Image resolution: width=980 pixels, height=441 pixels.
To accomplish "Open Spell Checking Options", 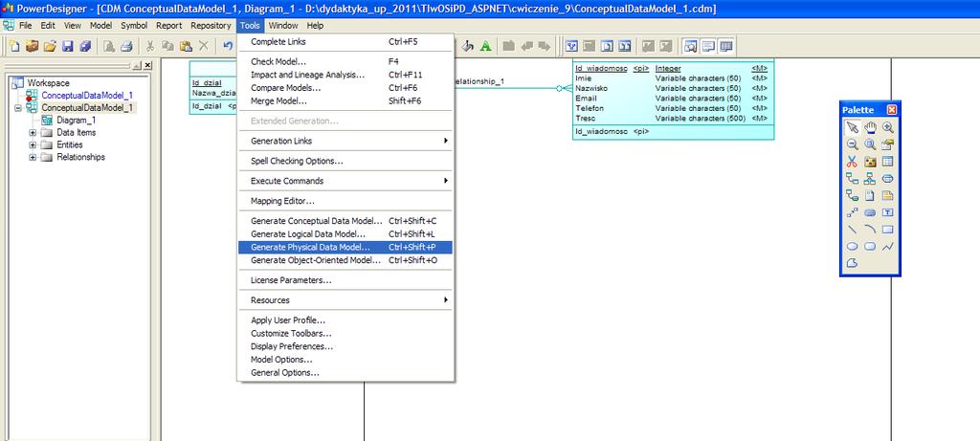I will click(x=345, y=161).
